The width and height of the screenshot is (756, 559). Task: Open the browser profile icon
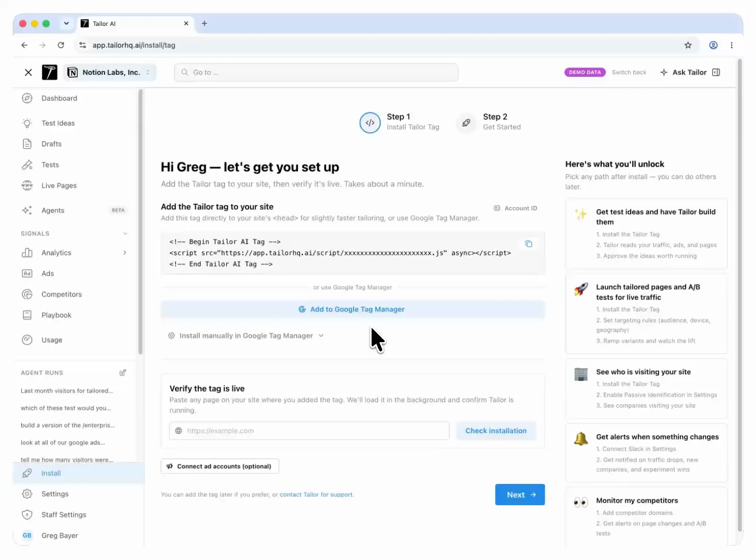tap(714, 45)
